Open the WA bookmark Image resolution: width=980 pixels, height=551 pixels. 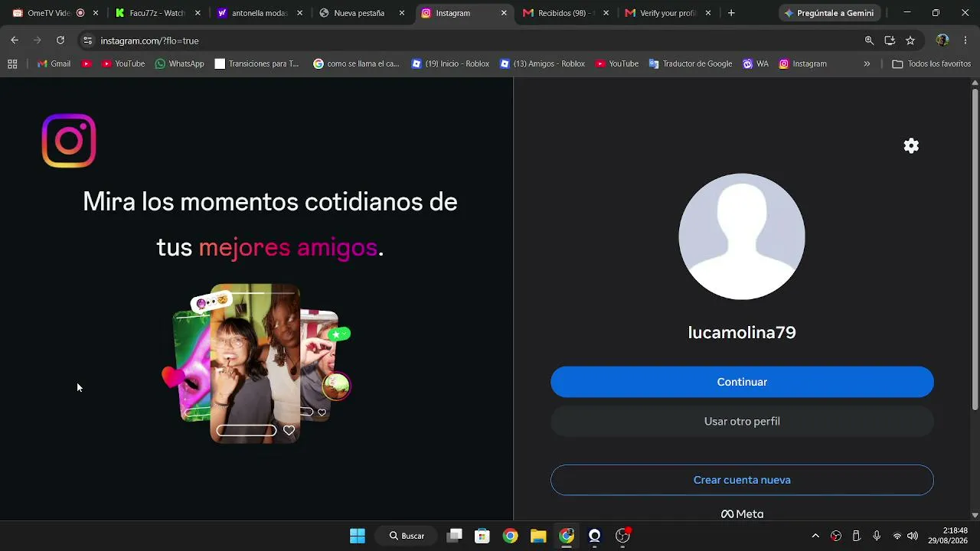[756, 64]
